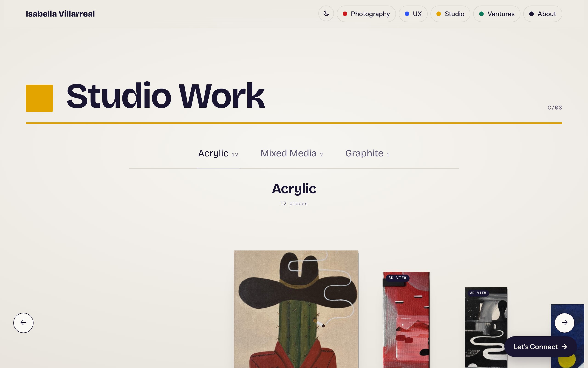Click 3D VIEW badge on black painting
Screen dimensions: 588x368
(x=478, y=293)
